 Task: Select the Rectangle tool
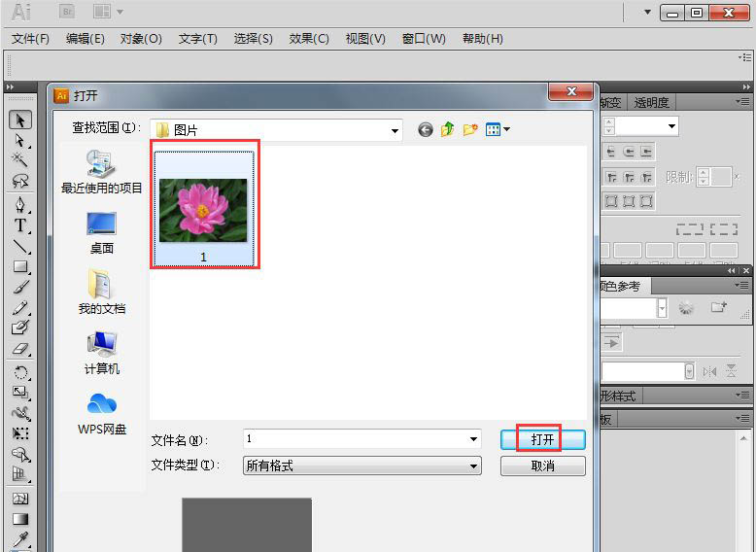(x=20, y=266)
